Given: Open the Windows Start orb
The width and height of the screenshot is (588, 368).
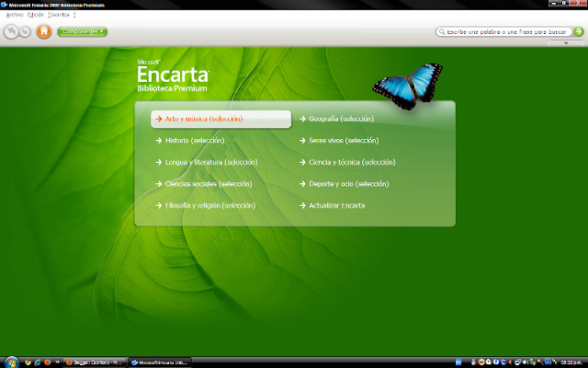Looking at the screenshot, I should pyautogui.click(x=11, y=362).
